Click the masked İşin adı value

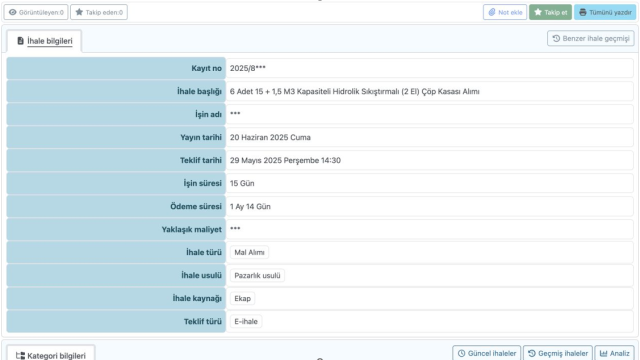[x=235, y=114]
